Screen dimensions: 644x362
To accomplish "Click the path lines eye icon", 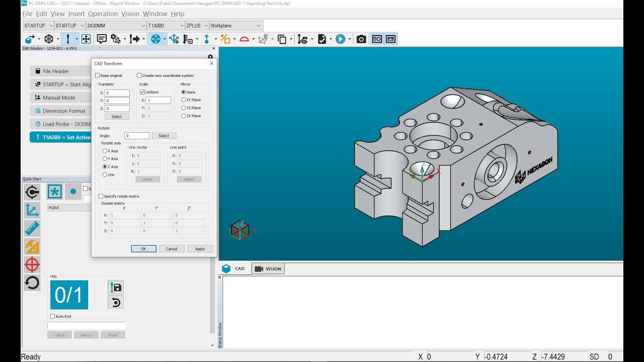I will 302,39.
